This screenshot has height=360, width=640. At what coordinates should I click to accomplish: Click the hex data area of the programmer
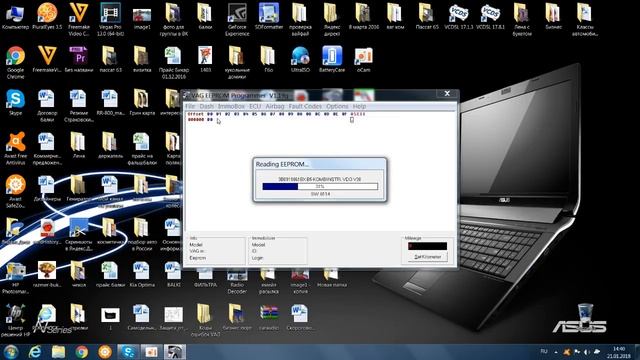320,171
